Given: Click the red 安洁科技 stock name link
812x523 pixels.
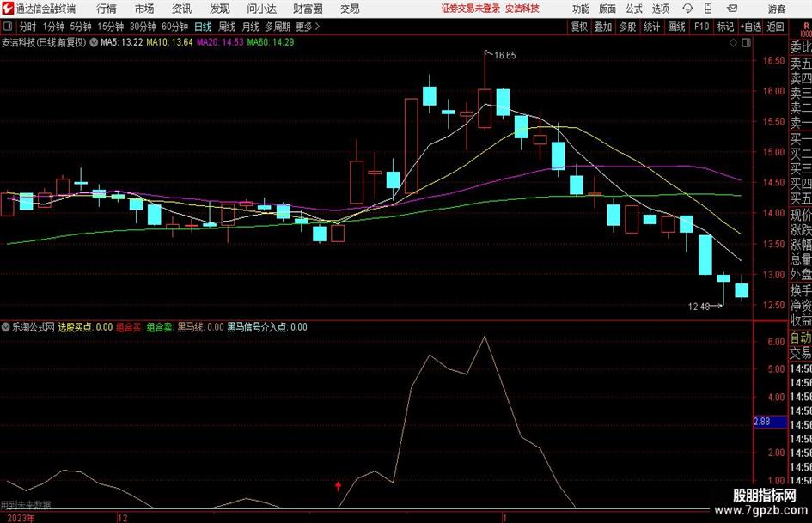Looking at the screenshot, I should pos(522,9).
